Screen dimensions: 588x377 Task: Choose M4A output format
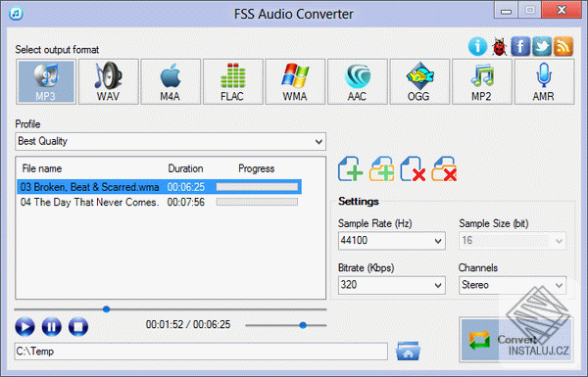[171, 81]
